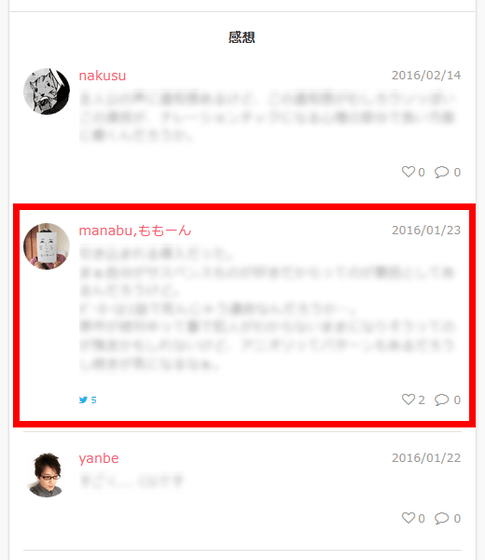Click nakusu's cat avatar image
Viewport: 485px width, 560px height.
(46, 91)
